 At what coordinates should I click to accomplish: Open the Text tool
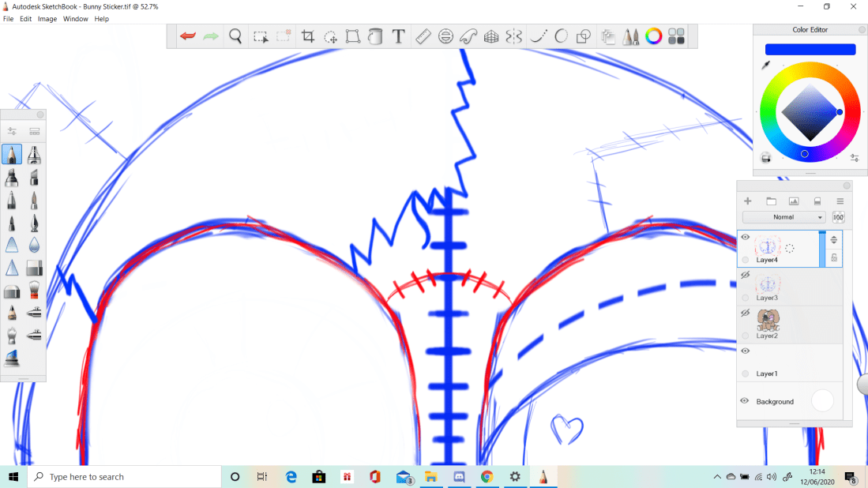(400, 36)
